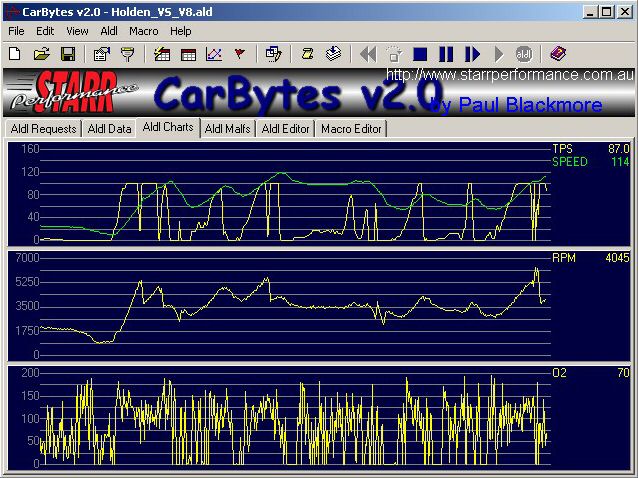
Task: Close the CarBytes window
Action: (625, 12)
